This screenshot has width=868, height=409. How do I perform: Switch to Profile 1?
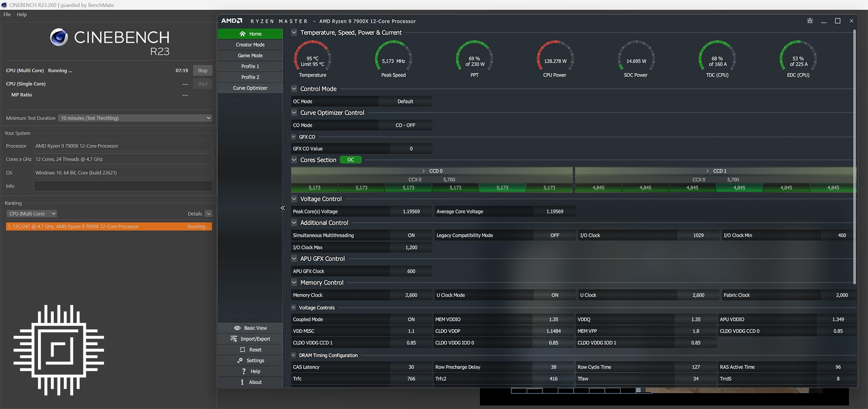(x=250, y=67)
